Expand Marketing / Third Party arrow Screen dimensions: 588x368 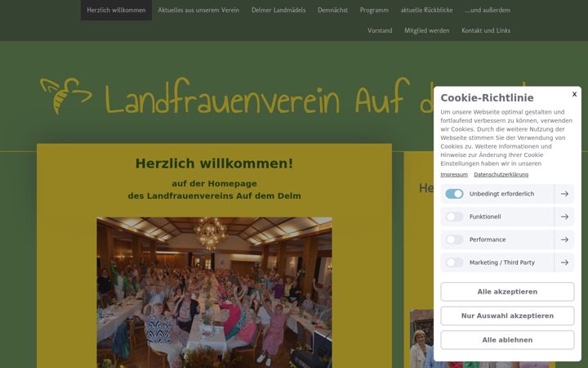tap(564, 263)
